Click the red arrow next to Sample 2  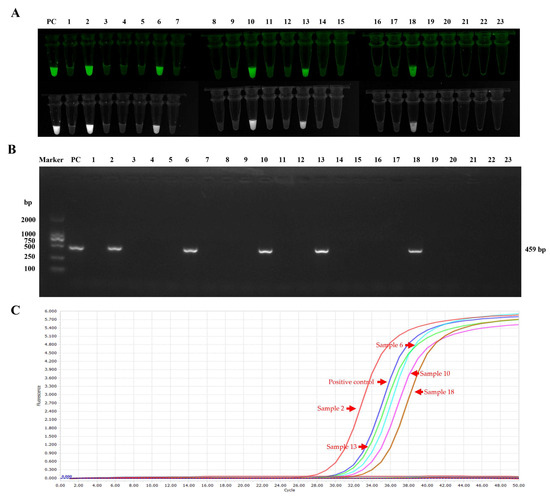351,408
